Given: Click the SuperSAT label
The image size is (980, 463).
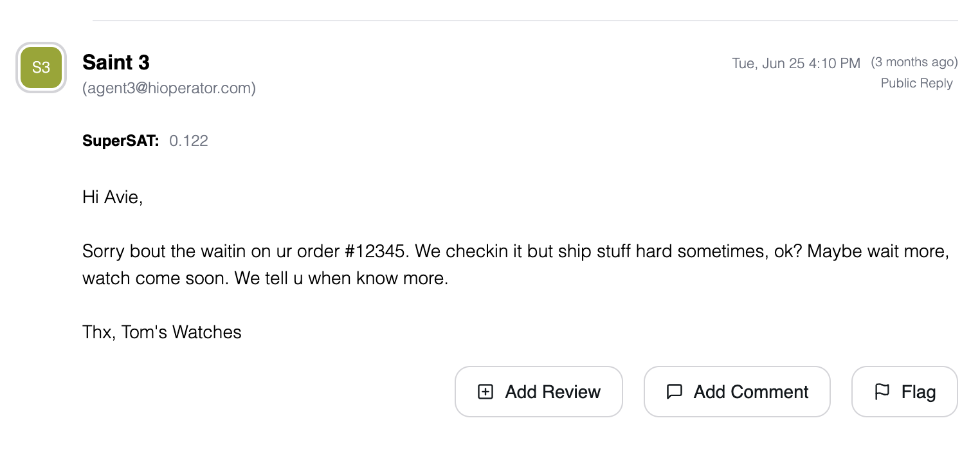Looking at the screenshot, I should click(x=120, y=141).
